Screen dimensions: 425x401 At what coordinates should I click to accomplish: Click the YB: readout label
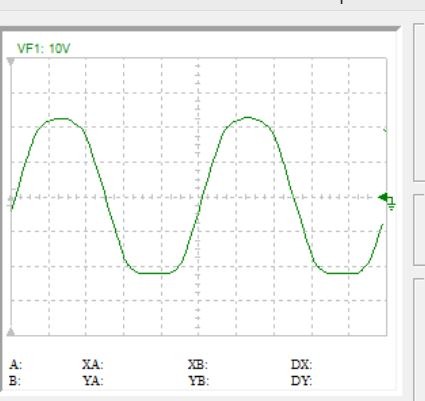click(199, 381)
